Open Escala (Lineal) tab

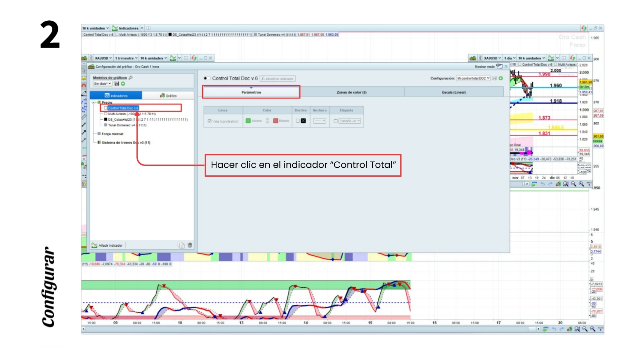(454, 92)
